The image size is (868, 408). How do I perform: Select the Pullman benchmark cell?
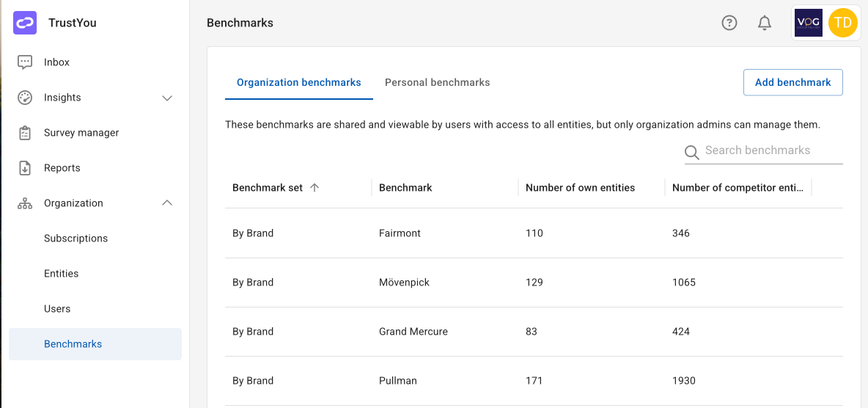(x=397, y=381)
